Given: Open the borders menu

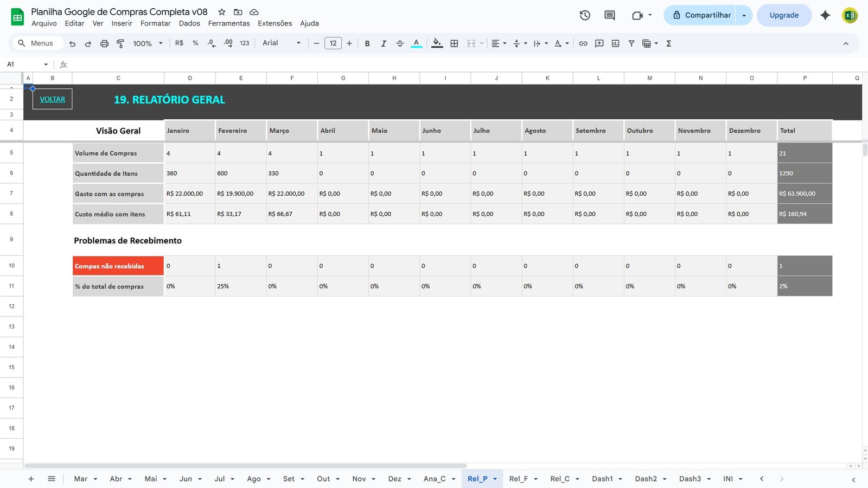Looking at the screenshot, I should pos(454,43).
